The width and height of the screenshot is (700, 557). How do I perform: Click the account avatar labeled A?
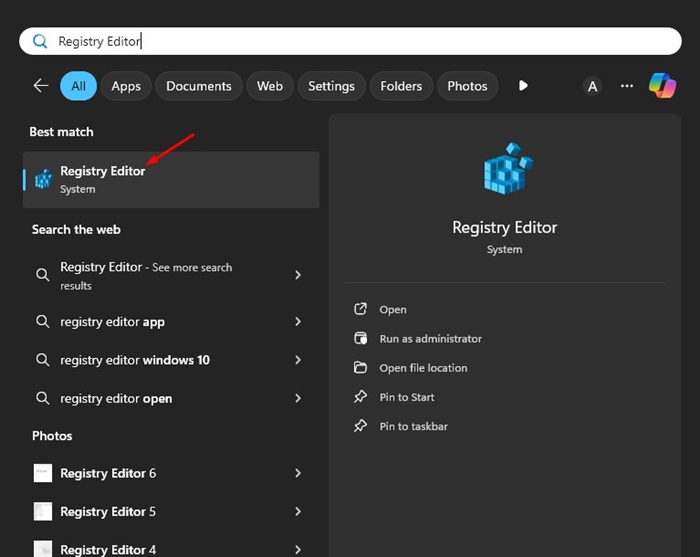pos(592,86)
